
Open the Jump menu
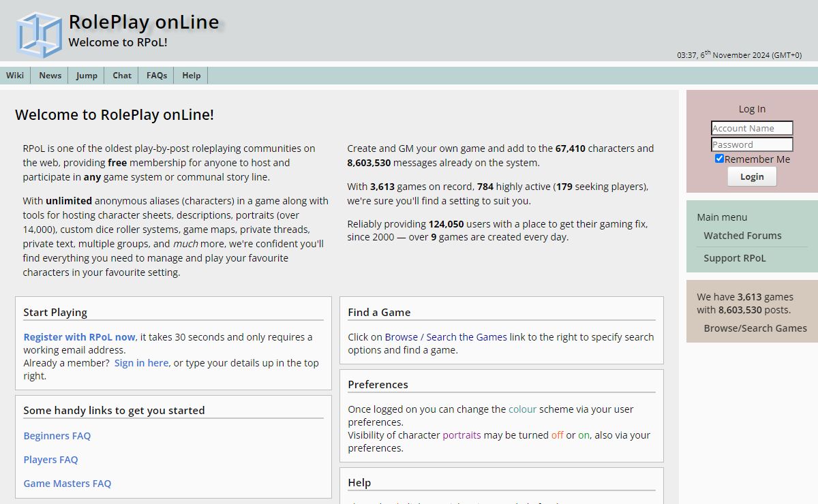point(87,76)
